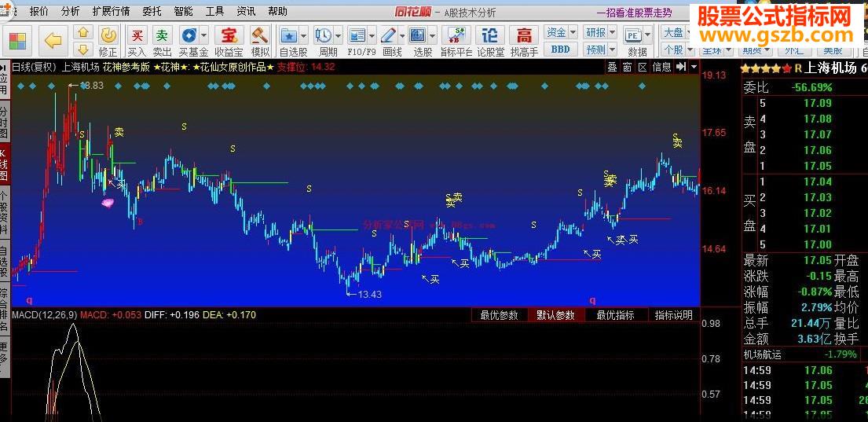Click the MACD(12,26,9) indicator label
Image resolution: width=868 pixels, height=422 pixels.
point(44,314)
